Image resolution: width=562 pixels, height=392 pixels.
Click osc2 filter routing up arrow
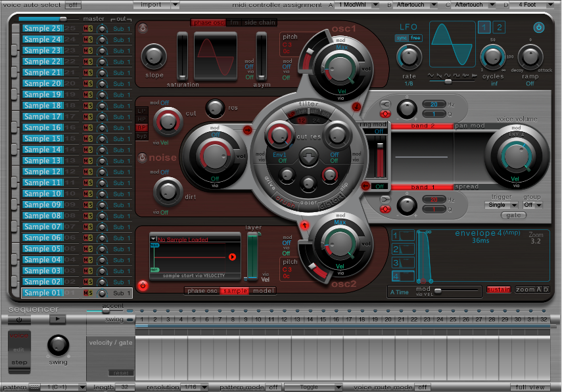point(304,225)
